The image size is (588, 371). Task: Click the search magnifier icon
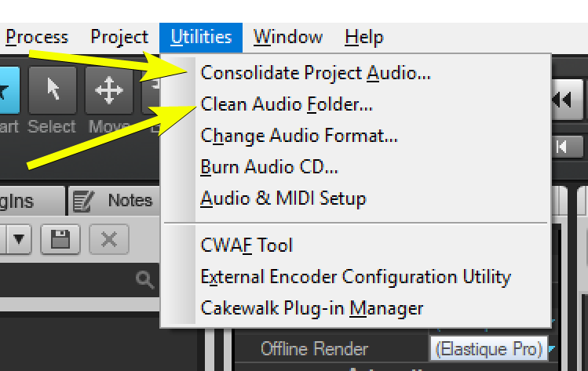[144, 278]
